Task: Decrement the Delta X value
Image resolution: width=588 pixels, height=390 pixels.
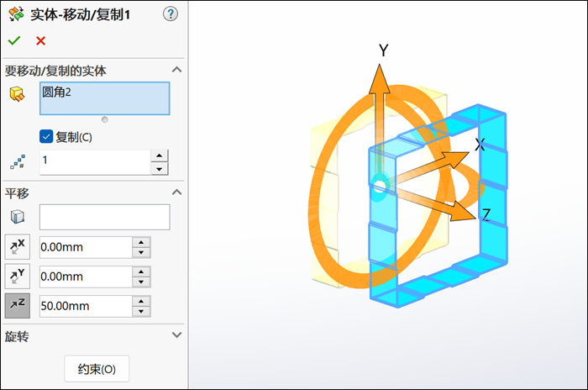Action: (141, 252)
